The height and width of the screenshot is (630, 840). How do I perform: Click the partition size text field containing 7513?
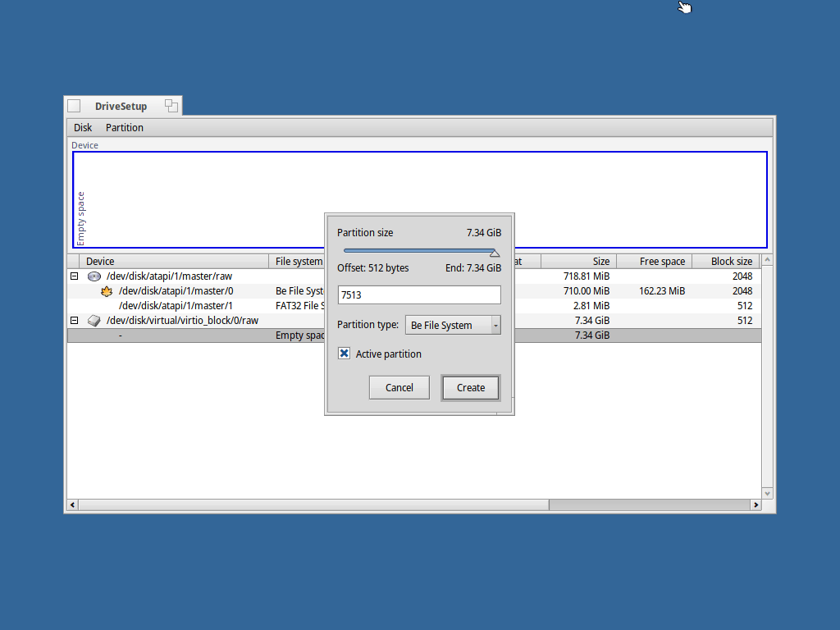pyautogui.click(x=419, y=294)
